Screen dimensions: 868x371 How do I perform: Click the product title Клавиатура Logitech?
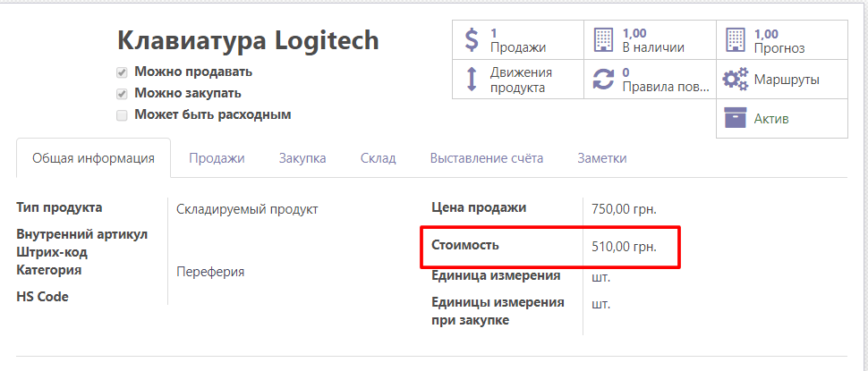point(248,40)
